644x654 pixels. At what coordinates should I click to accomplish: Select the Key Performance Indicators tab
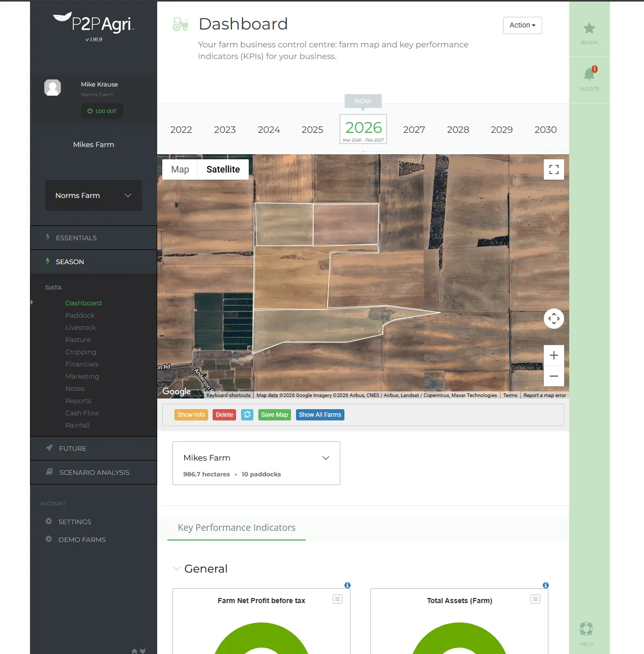click(x=236, y=528)
